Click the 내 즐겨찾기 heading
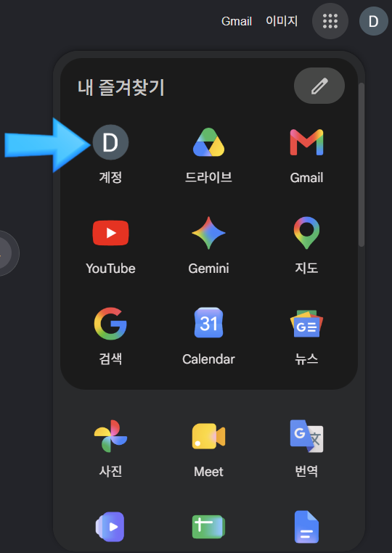The image size is (392, 553). 121,88
